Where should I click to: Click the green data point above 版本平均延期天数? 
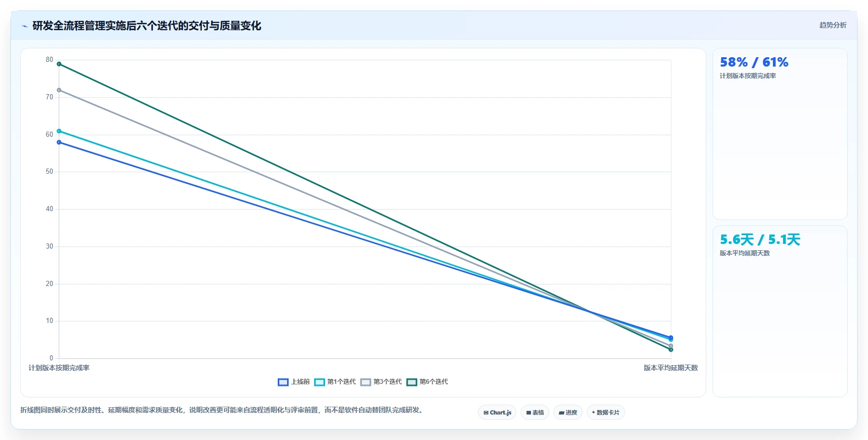671,350
